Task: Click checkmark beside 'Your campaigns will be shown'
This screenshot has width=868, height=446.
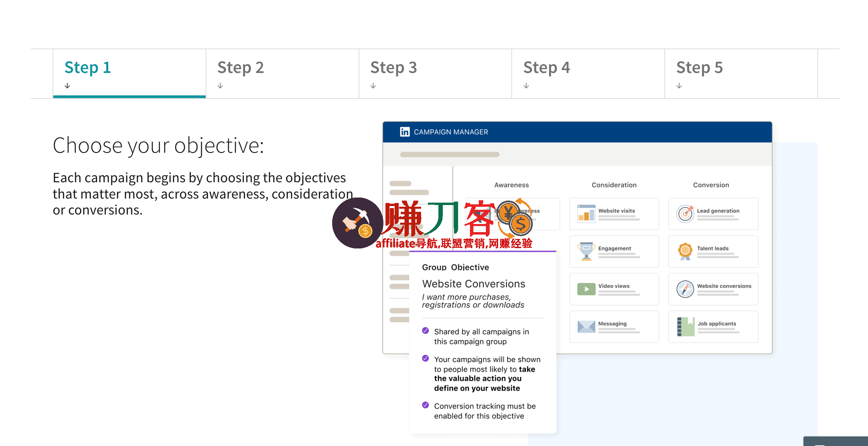Action: [x=425, y=358]
